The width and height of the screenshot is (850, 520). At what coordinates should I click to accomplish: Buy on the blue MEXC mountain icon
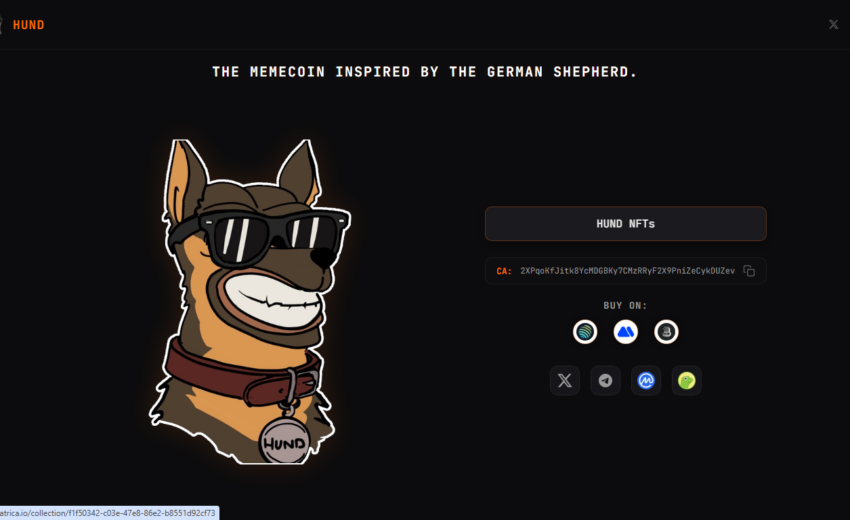click(x=626, y=332)
